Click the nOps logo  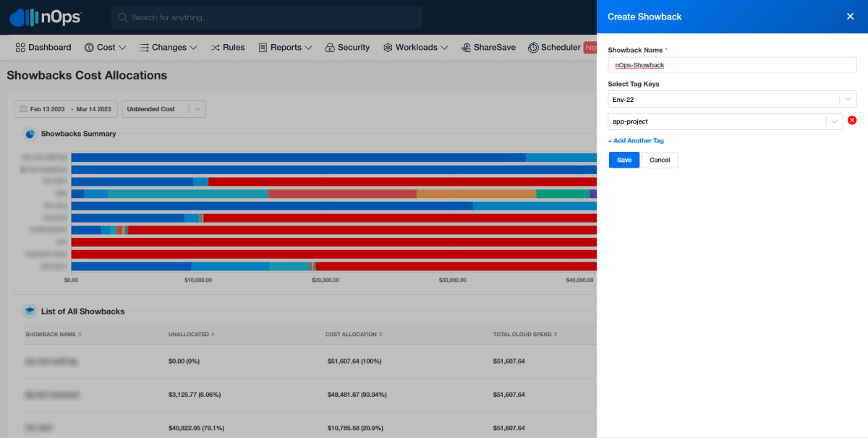pyautogui.click(x=45, y=16)
